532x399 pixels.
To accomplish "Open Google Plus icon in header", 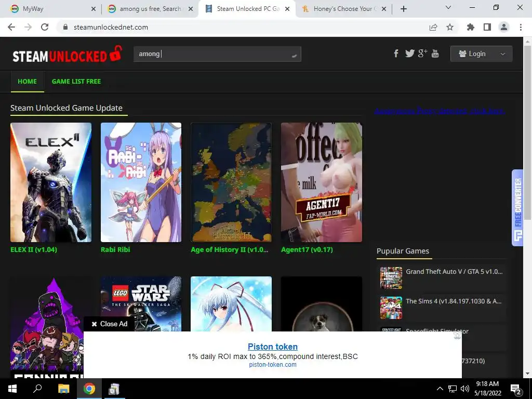I will 422,54.
